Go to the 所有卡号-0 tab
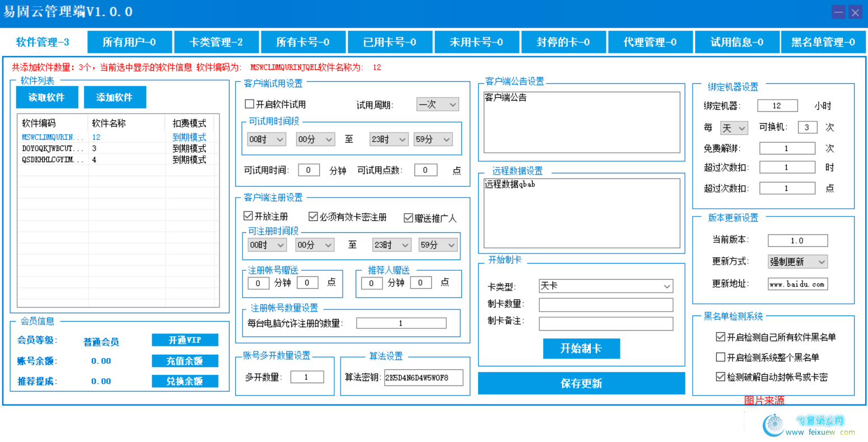The image size is (868, 442). click(x=303, y=42)
